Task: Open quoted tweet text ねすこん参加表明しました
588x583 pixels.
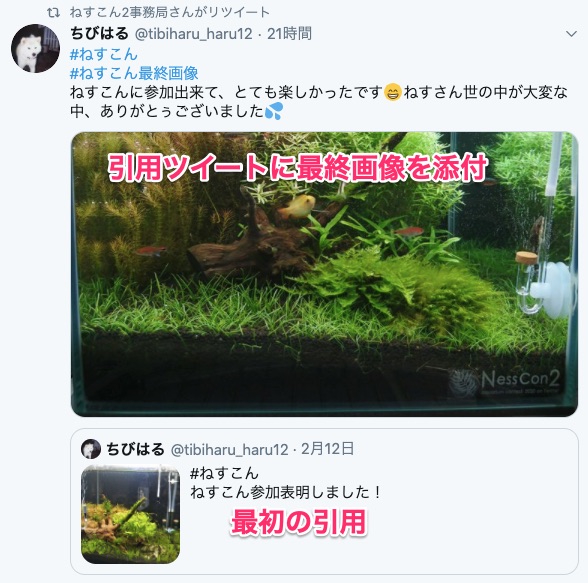Action: (x=286, y=492)
